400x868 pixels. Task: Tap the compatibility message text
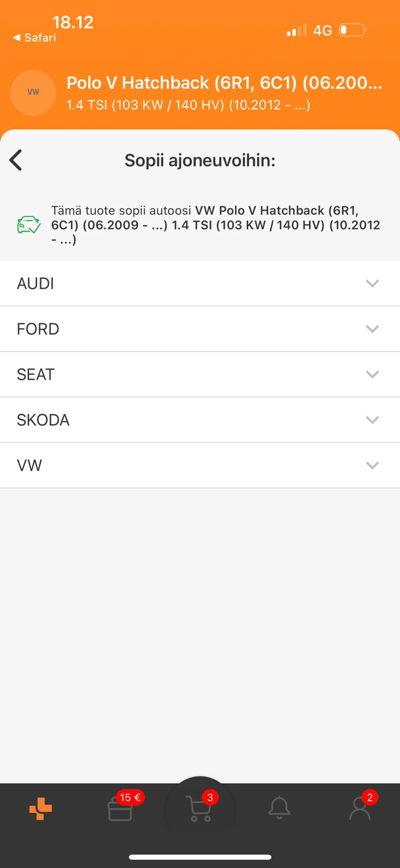click(x=215, y=225)
